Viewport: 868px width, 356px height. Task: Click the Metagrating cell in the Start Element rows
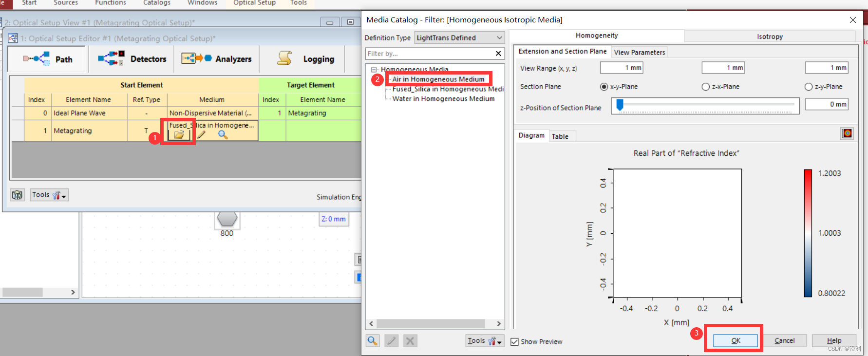click(89, 131)
